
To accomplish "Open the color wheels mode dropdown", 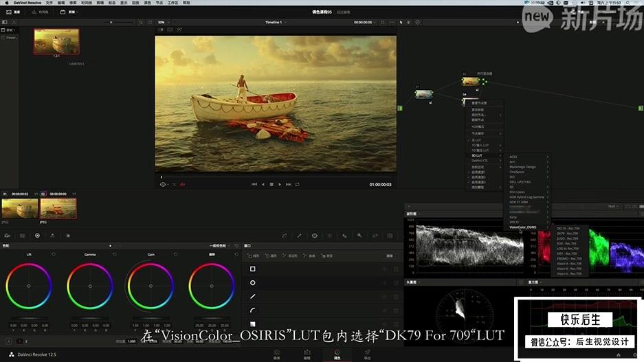I will coord(220,245).
